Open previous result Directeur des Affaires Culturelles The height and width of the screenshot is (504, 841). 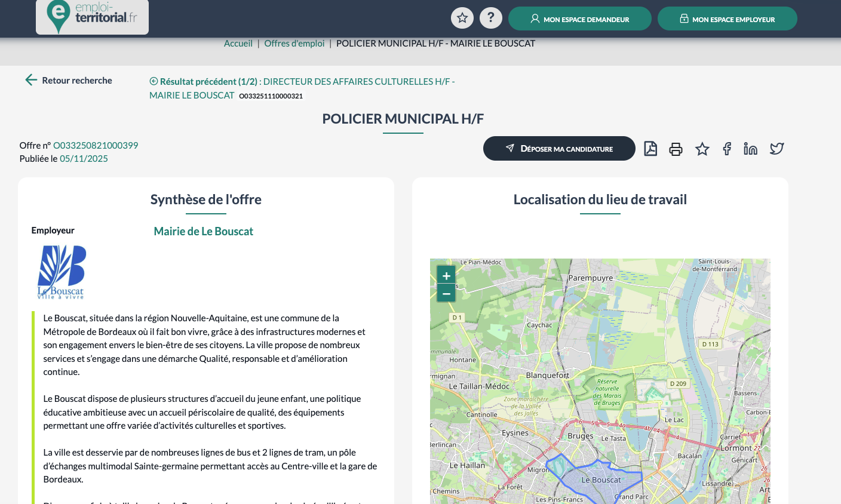coord(302,88)
